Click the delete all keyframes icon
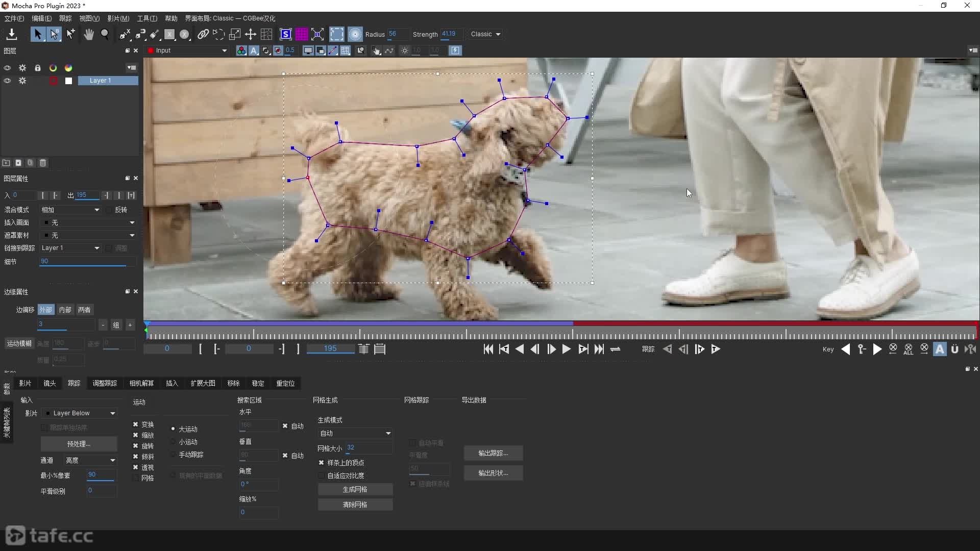Viewport: 980px width, 551px height. [x=909, y=349]
